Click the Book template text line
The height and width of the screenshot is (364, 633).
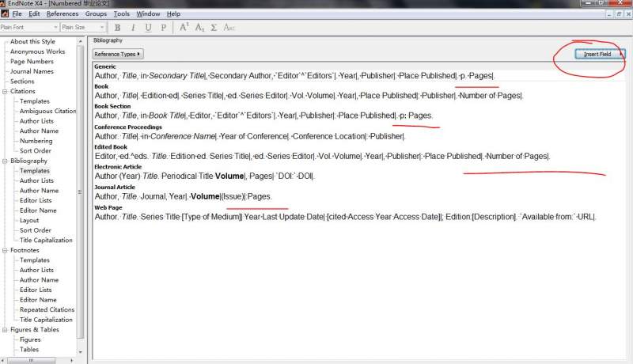[x=309, y=96]
